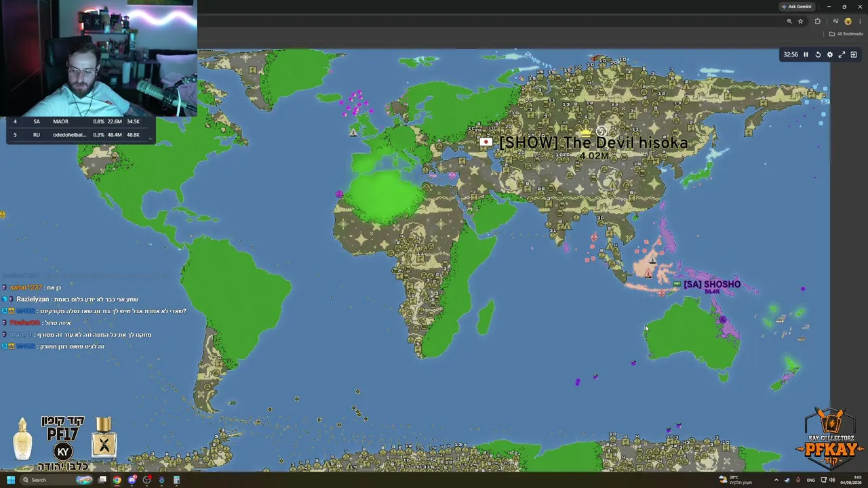Screen dimensions: 868x488
Task: Click the 32:56 game timer
Action: pyautogui.click(x=791, y=55)
